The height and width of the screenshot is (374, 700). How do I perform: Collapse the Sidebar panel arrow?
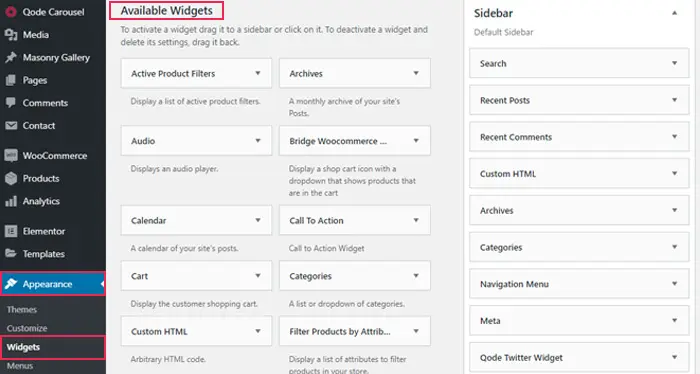pyautogui.click(x=675, y=13)
